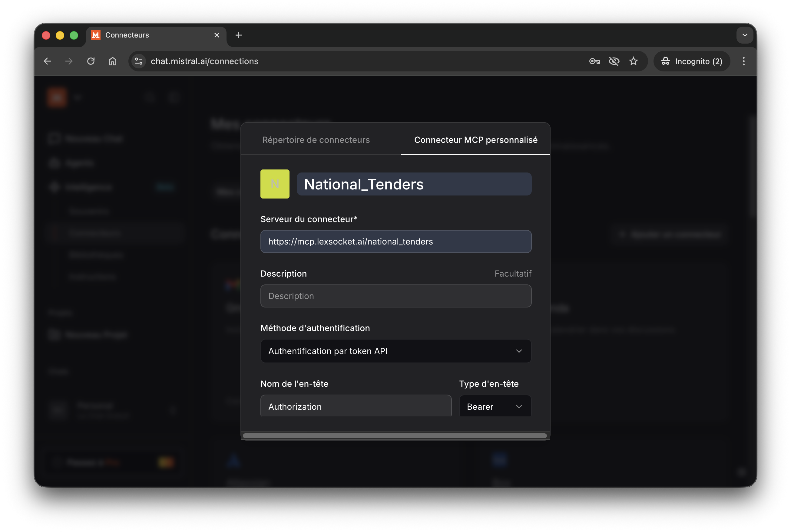Reload the current page
The height and width of the screenshot is (532, 791).
91,61
